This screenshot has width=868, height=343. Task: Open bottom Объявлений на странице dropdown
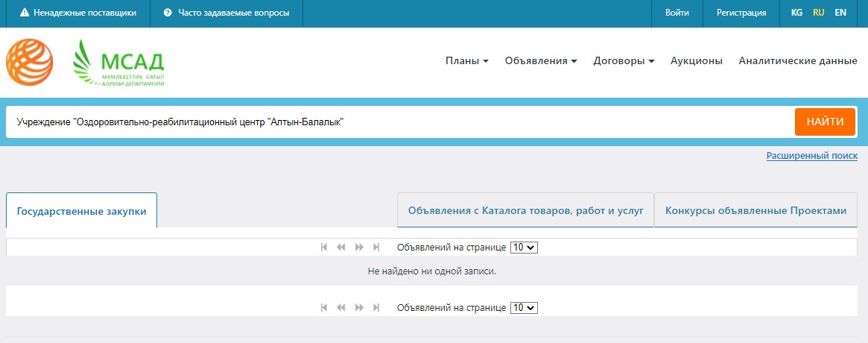(x=524, y=307)
